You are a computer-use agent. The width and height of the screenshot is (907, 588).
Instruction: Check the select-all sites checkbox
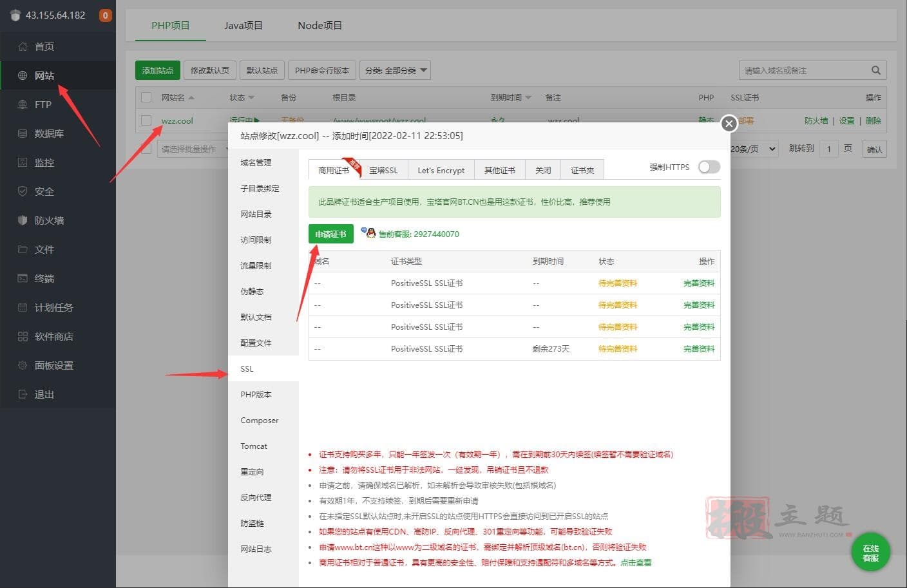click(x=146, y=97)
